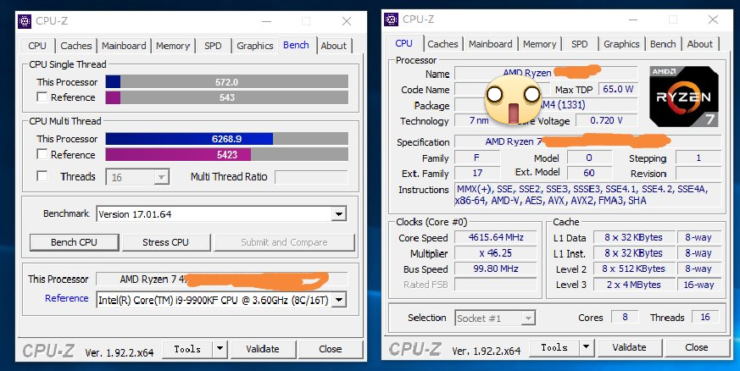Click the AMD Ryzen 7 logo image
This screenshot has width=740, height=371.
point(684,96)
